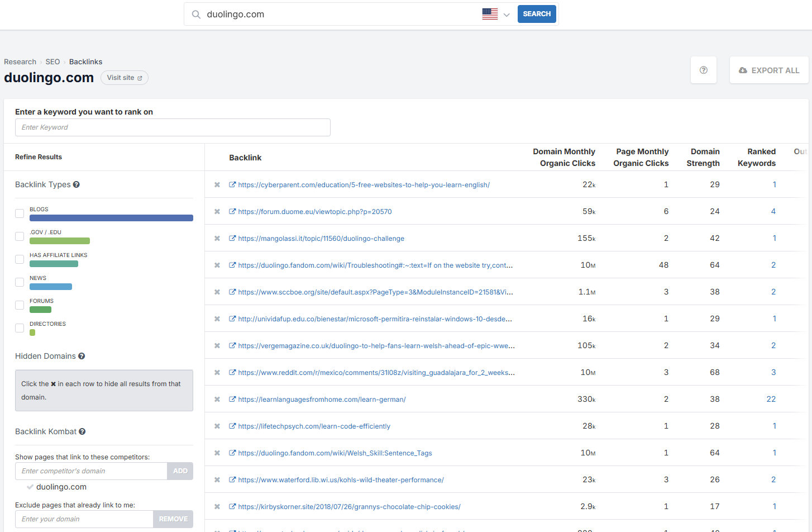Click the Backlink Kombat help icon
This screenshot has height=532, width=812.
[x=82, y=431]
